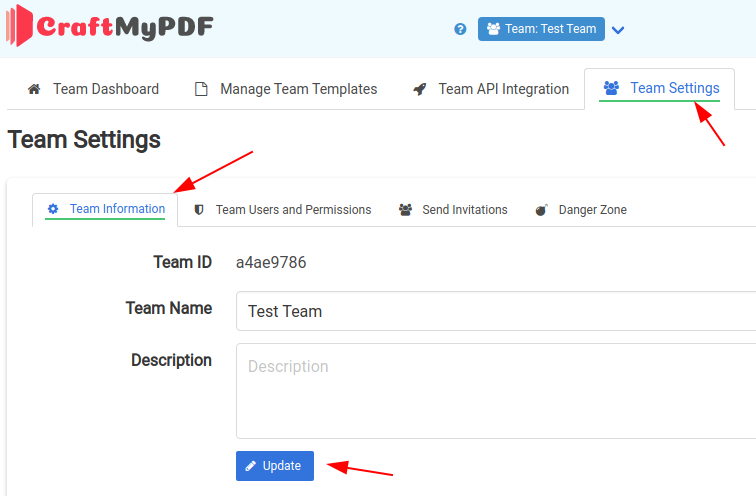Click the CraftMyPDF brand name text
Viewport: 756px width, 496px height.
125,26
